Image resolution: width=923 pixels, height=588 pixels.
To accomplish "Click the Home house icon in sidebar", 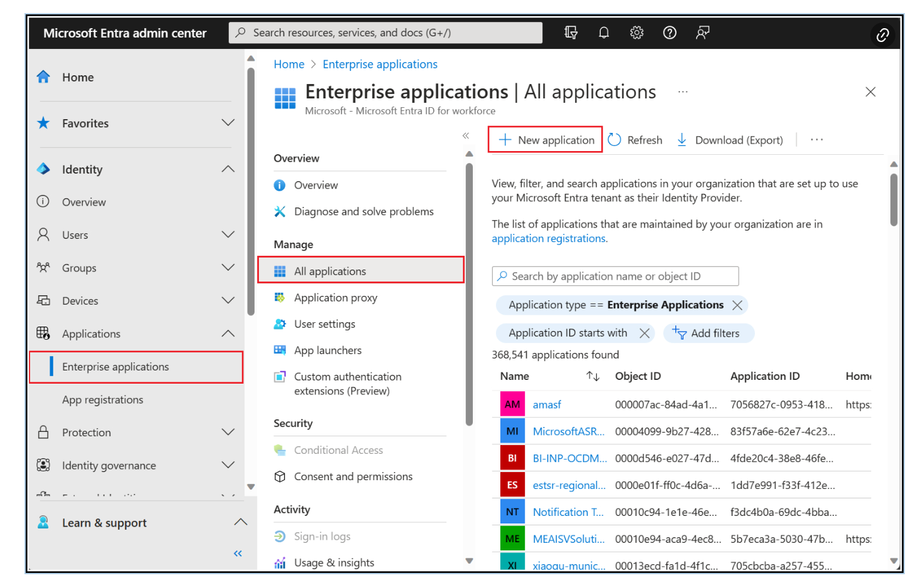I will click(43, 77).
